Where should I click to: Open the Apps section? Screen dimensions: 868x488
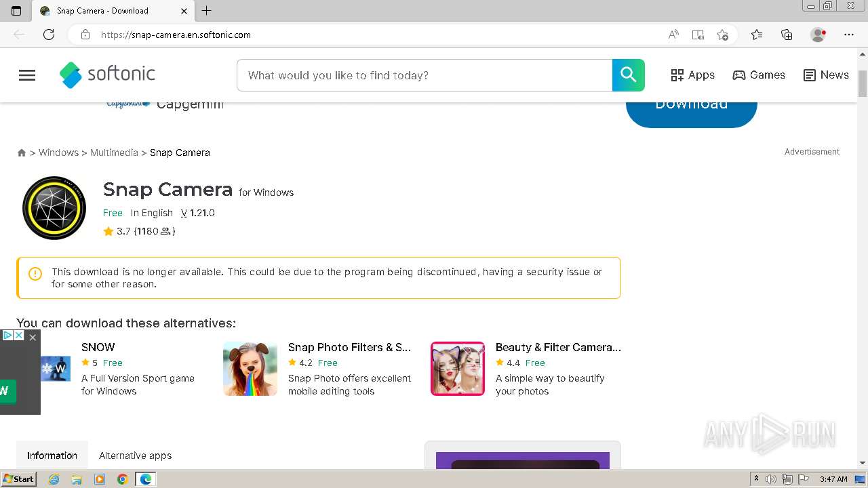click(x=692, y=75)
